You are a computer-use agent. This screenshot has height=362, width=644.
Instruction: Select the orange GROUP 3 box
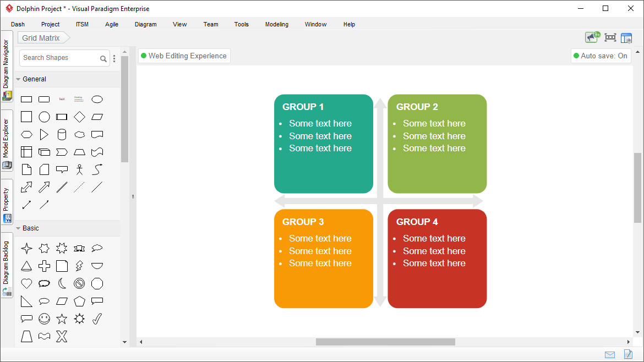coord(324,259)
